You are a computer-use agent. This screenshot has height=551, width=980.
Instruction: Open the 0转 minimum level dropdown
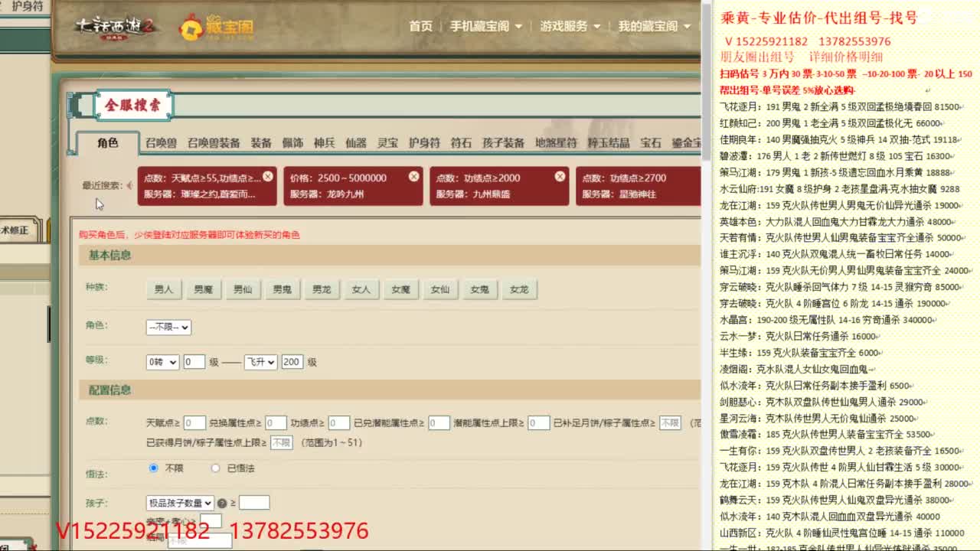point(162,362)
